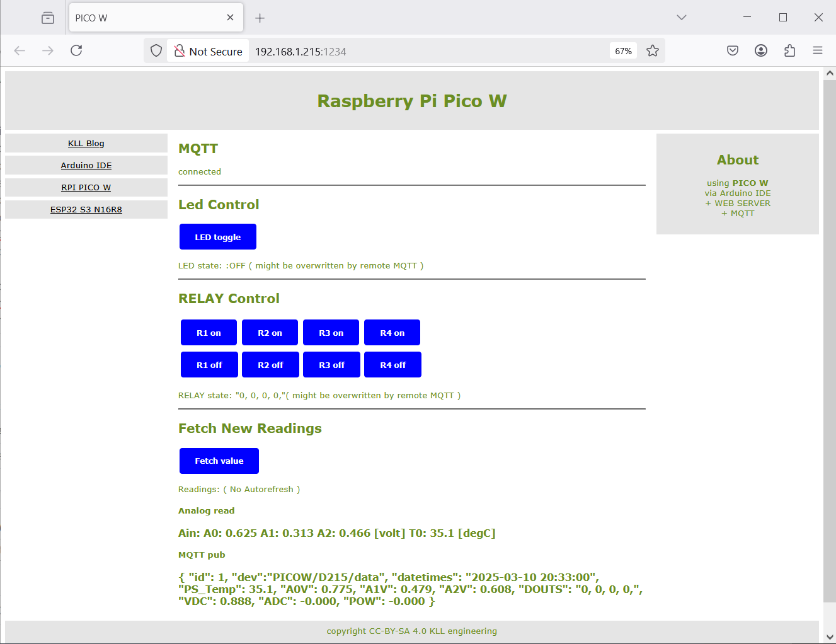
Task: Click the Raspberry Pi Pico W heading
Action: pyautogui.click(x=412, y=101)
